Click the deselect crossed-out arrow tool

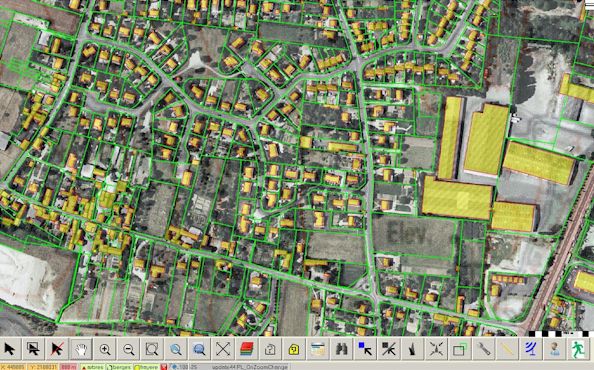coord(57,348)
